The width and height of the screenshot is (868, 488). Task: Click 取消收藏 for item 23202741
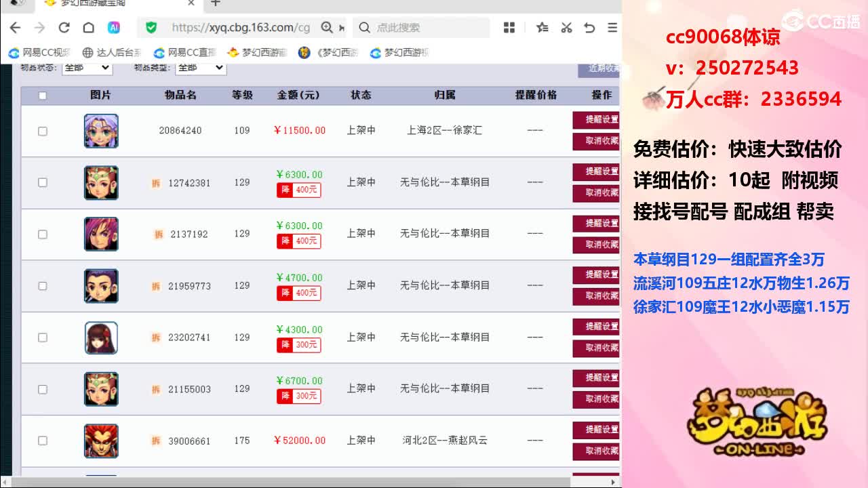click(597, 348)
